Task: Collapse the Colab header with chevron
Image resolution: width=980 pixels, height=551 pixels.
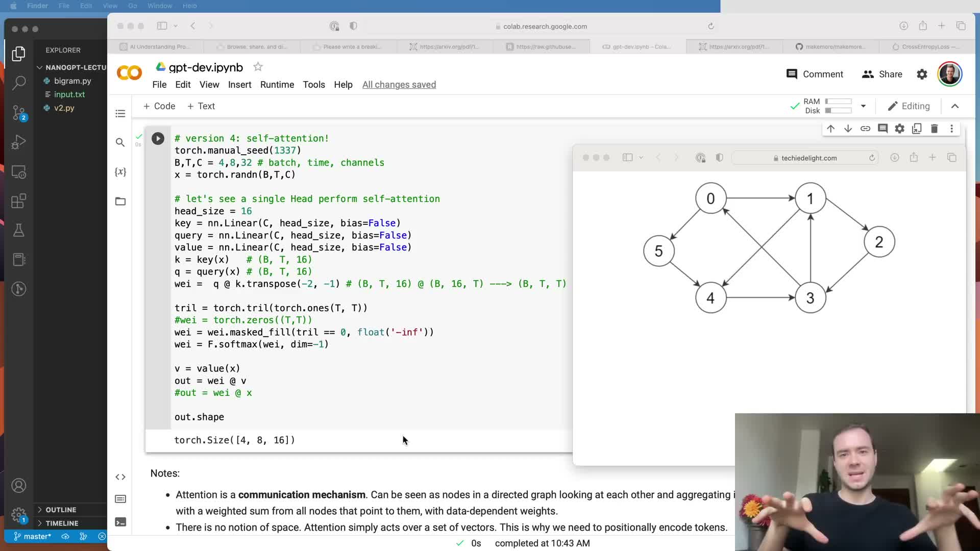Action: click(955, 106)
